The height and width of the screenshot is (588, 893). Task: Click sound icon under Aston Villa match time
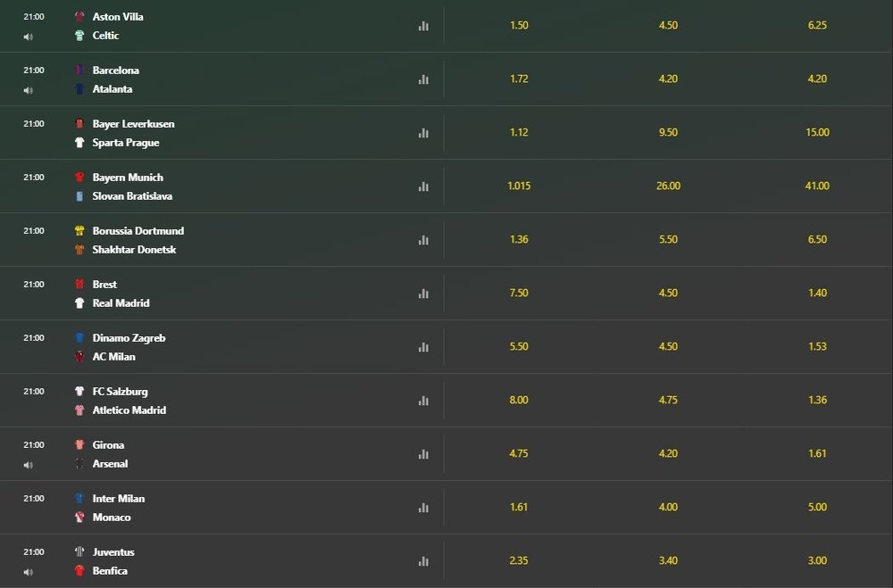[x=28, y=37]
